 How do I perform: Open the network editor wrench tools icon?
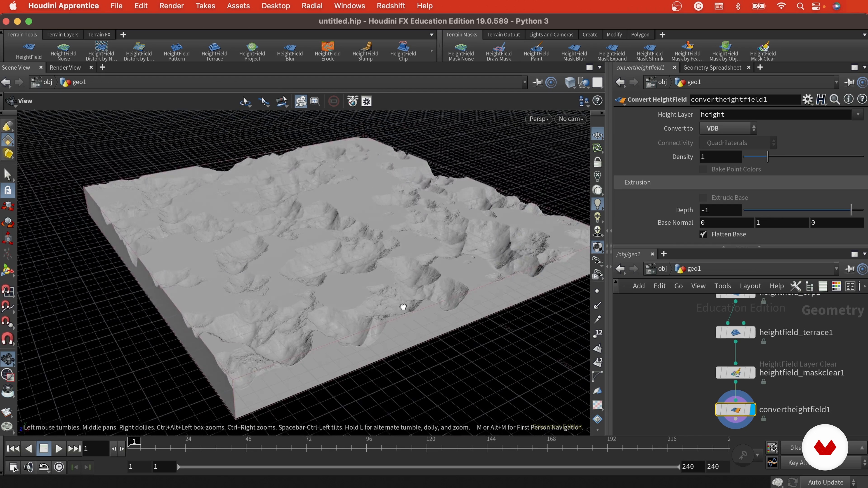click(x=796, y=286)
